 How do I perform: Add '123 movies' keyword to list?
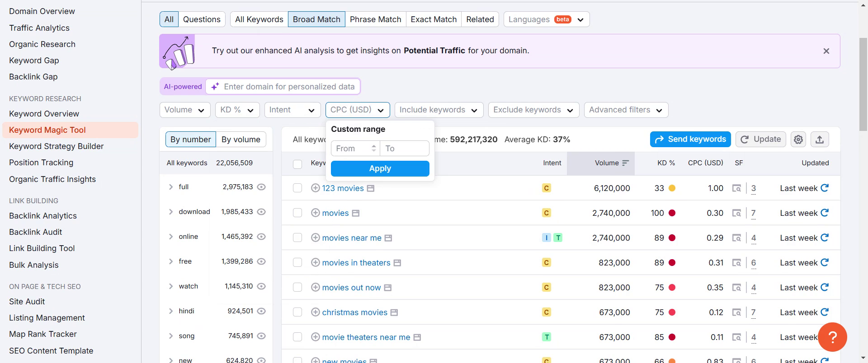[316, 188]
